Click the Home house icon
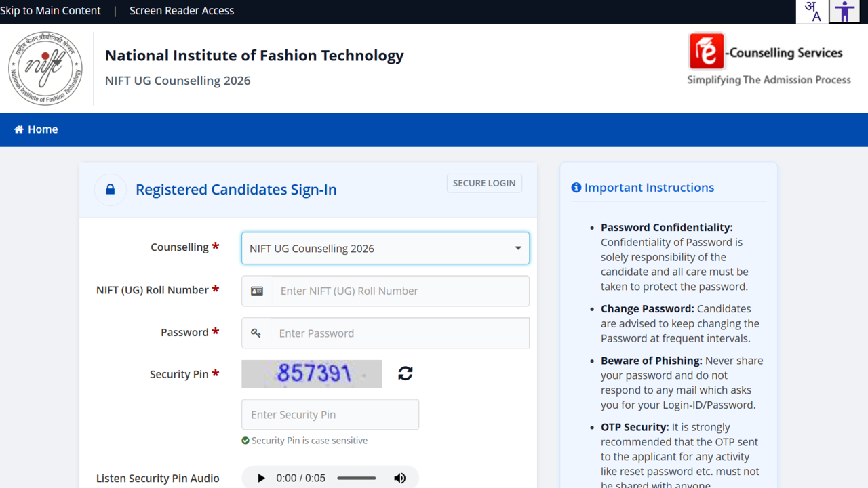 coord(19,129)
